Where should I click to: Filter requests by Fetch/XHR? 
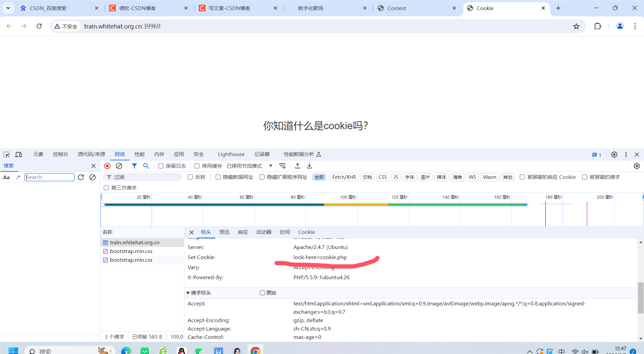click(344, 177)
